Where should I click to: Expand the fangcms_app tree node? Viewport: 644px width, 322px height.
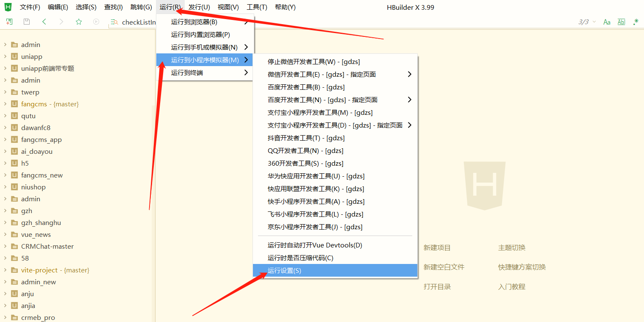coord(5,139)
